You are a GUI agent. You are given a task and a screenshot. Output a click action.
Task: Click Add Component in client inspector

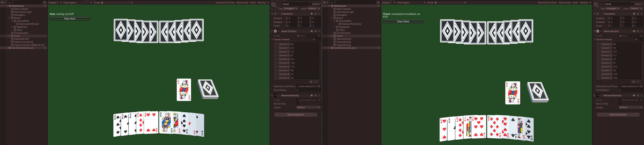(x=618, y=114)
